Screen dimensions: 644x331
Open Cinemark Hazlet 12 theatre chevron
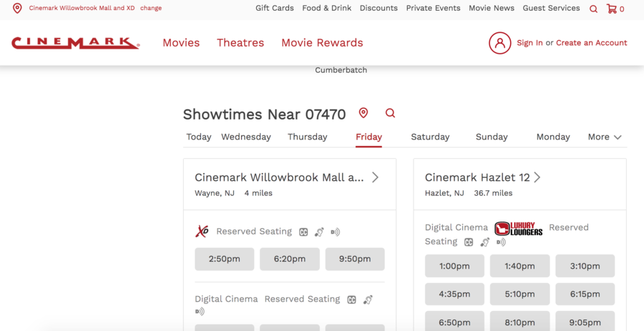pyautogui.click(x=537, y=177)
